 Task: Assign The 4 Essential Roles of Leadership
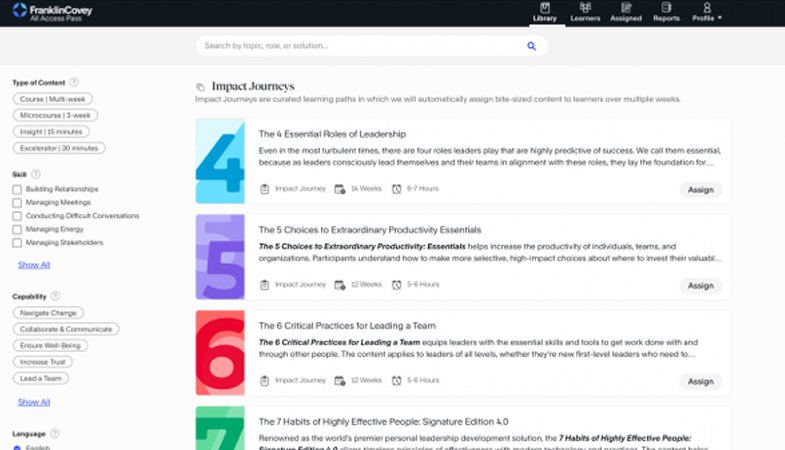(x=700, y=190)
